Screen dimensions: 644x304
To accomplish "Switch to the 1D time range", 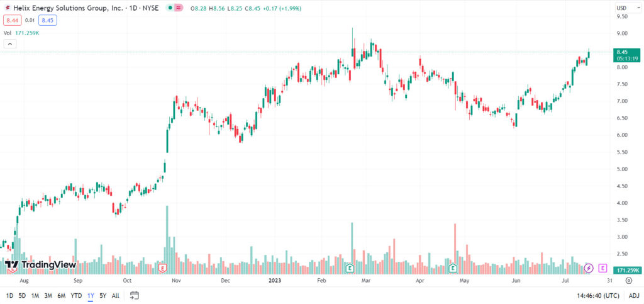I will 9,295.
